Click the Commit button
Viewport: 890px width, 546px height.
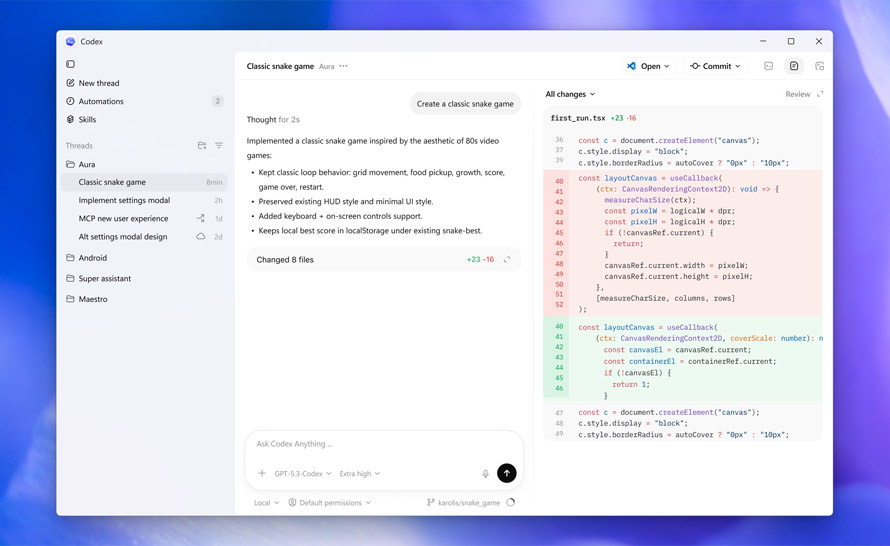(716, 66)
